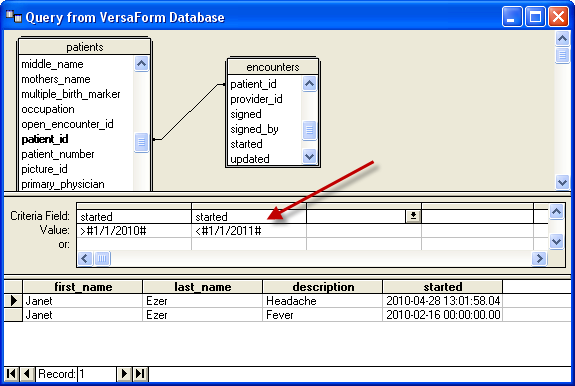Close the query window
This screenshot has width=575, height=386.
click(x=558, y=17)
